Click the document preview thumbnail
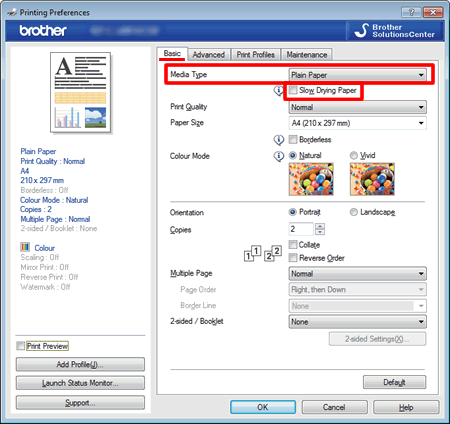This screenshot has height=424, width=450. point(80,92)
